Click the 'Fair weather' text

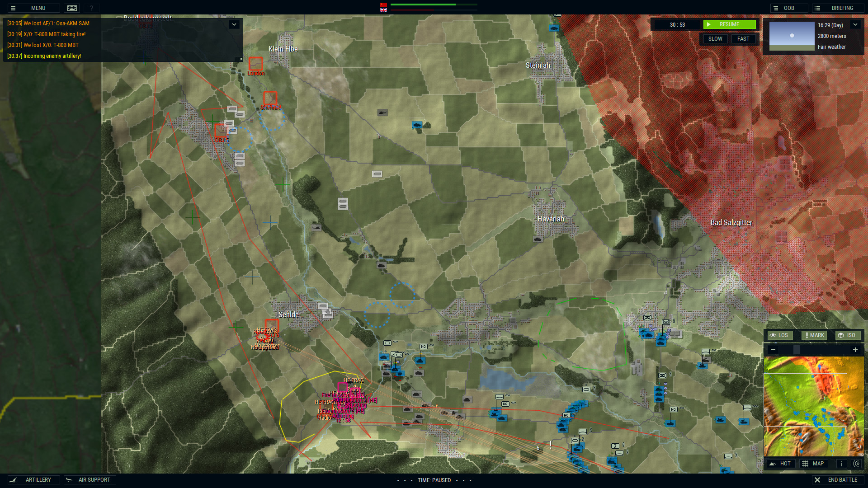pyautogui.click(x=831, y=47)
